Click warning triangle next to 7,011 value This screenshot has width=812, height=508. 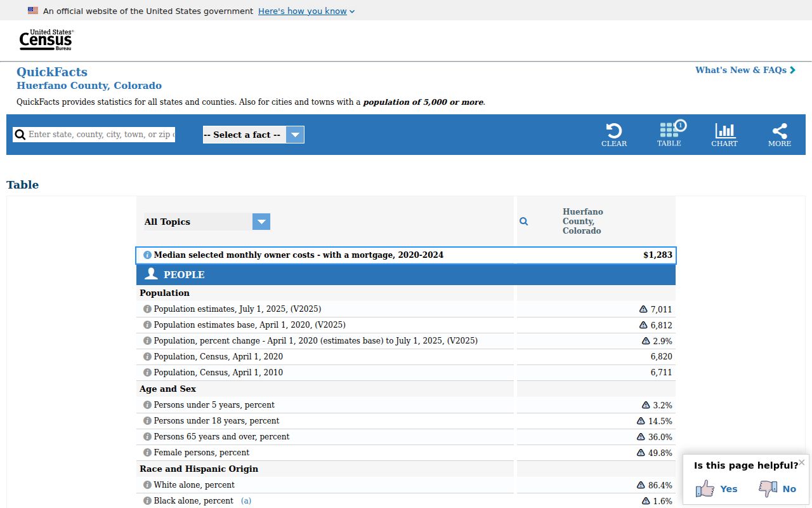[x=643, y=309]
